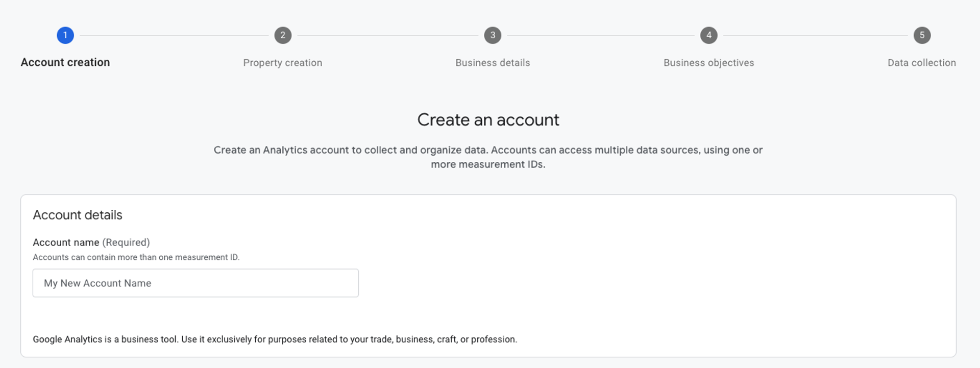Image resolution: width=980 pixels, height=368 pixels.
Task: Select the Data collection step label
Action: click(922, 63)
